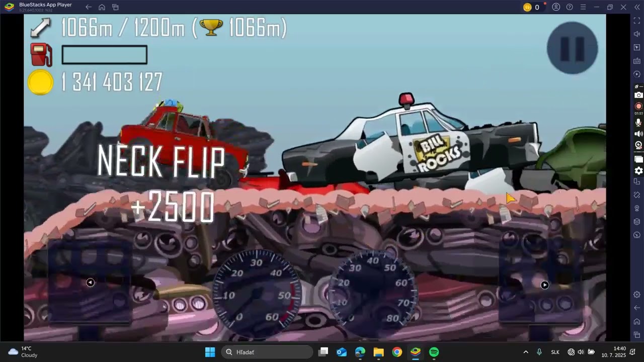Screen dimensions: 644x362
Task: Open Outlook from the taskbar
Action: tap(342, 352)
